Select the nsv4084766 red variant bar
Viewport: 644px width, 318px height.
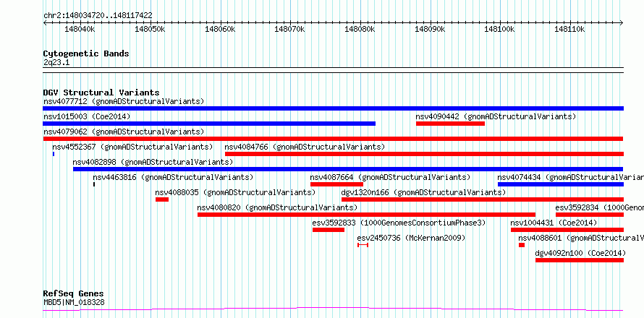424,154
